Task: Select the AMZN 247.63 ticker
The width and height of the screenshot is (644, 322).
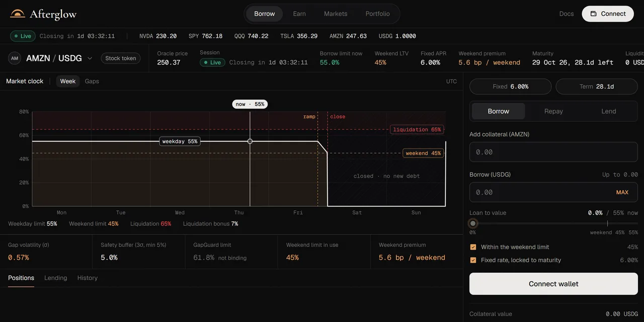Action: click(348, 36)
